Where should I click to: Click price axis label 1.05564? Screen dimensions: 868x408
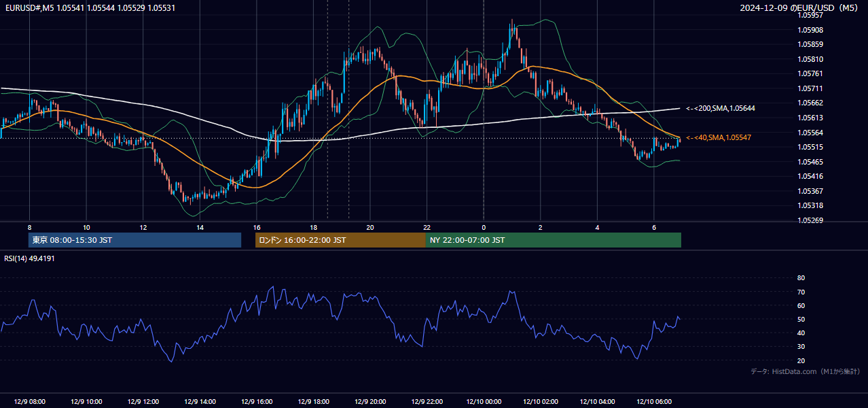tap(810, 133)
